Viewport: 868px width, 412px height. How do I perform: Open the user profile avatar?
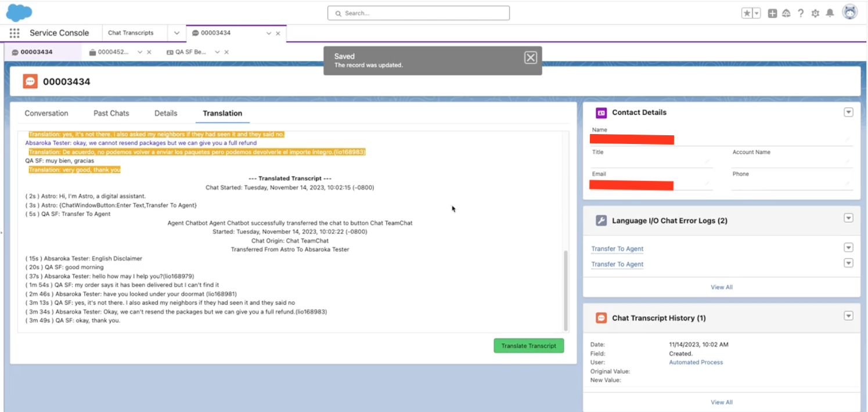[850, 12]
